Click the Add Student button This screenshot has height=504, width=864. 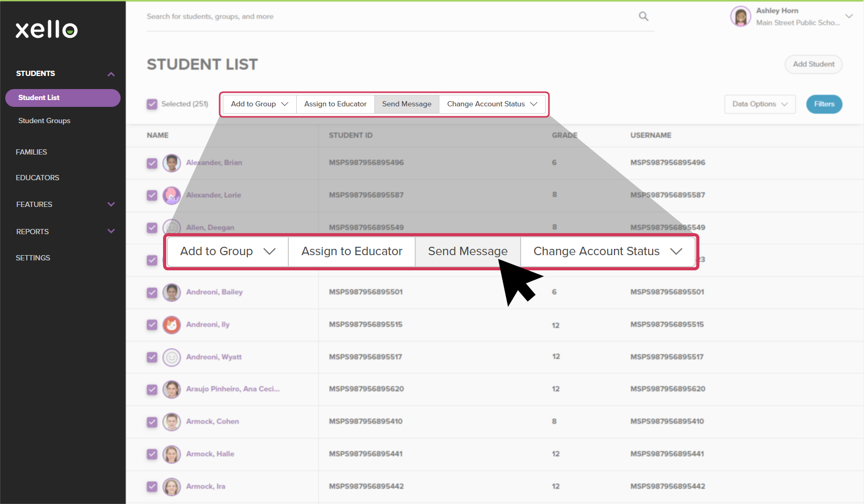coord(814,64)
